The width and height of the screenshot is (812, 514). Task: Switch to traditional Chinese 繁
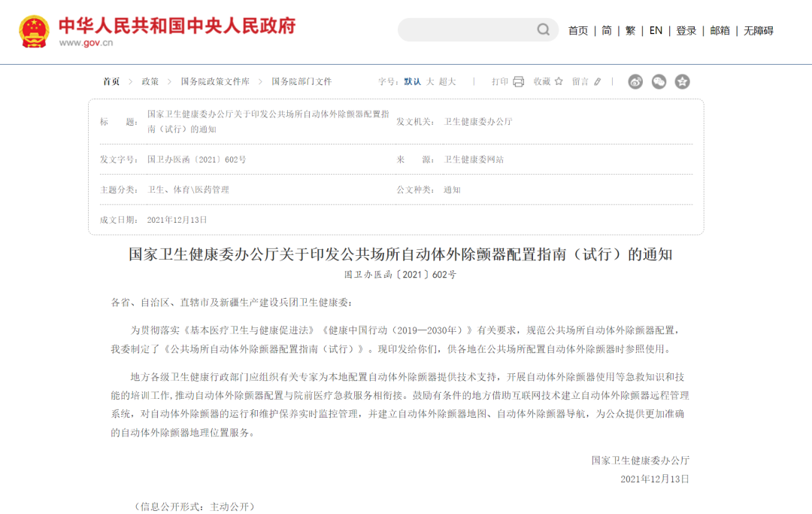pos(630,31)
